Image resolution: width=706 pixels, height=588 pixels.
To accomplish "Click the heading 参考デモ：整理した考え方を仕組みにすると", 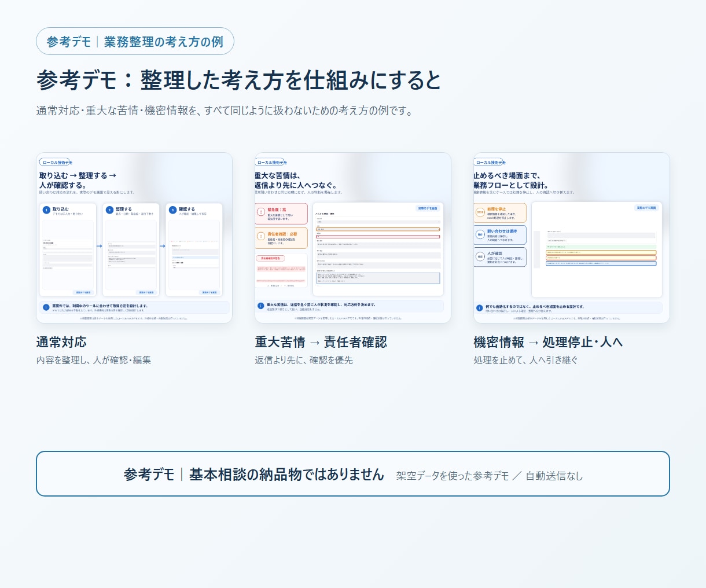I will point(239,80).
